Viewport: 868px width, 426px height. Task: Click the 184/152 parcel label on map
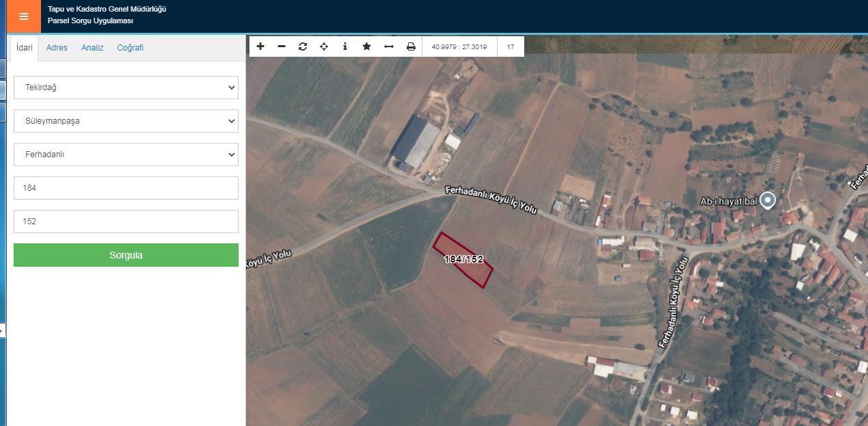(x=463, y=260)
